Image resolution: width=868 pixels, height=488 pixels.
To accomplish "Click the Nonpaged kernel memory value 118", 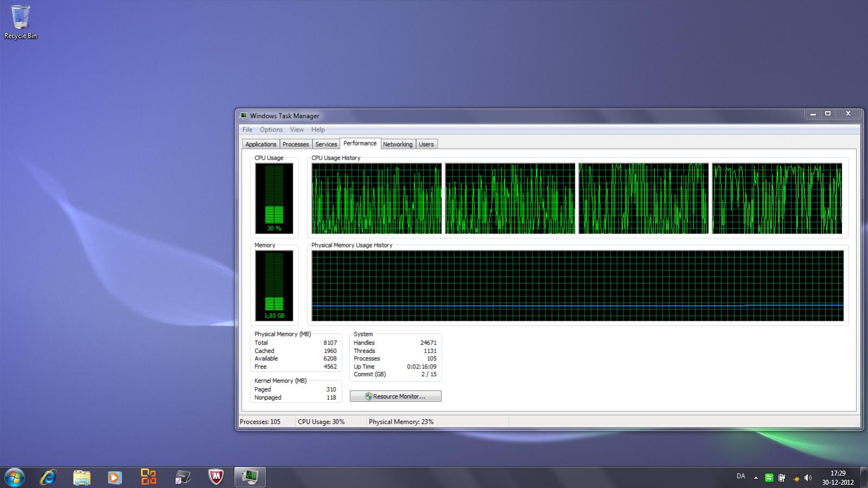I will (331, 398).
